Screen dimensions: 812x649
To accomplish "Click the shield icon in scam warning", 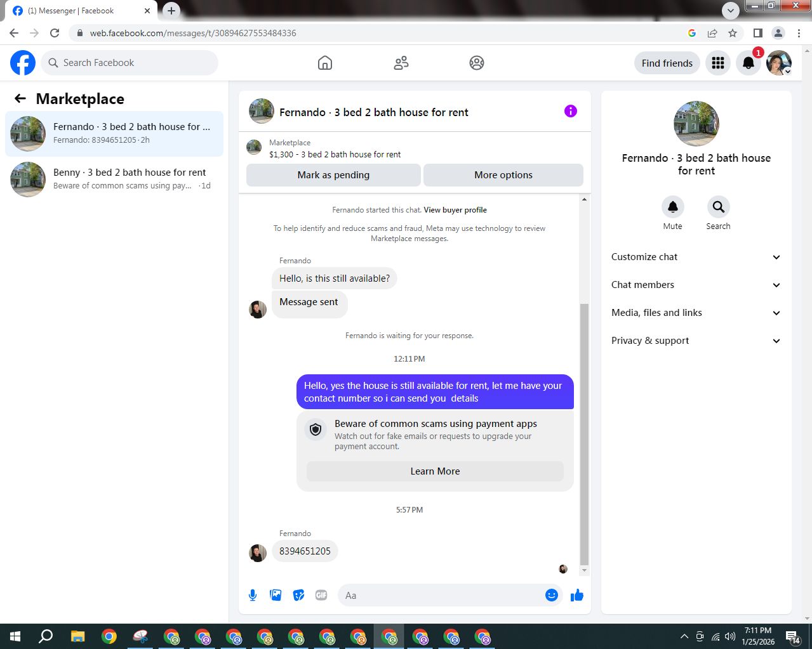I will tap(316, 429).
